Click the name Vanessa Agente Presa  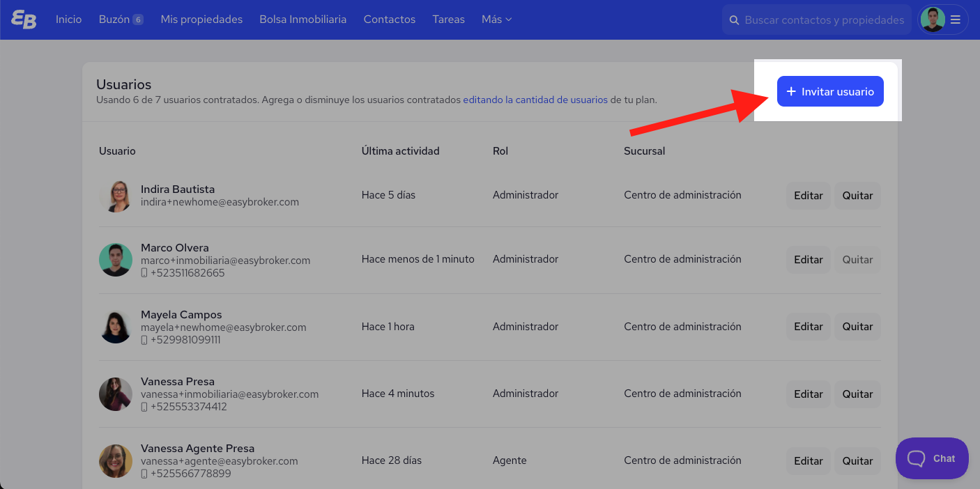point(197,449)
